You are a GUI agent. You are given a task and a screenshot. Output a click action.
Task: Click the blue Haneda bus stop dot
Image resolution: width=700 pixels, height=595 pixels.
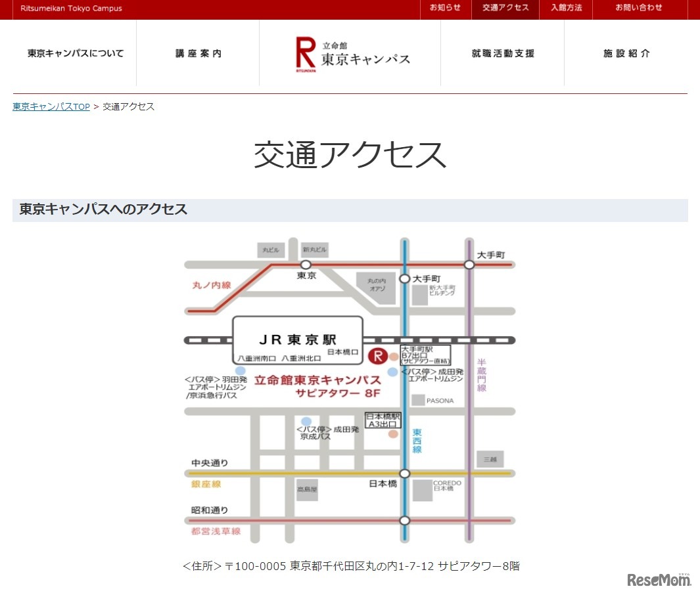[241, 371]
